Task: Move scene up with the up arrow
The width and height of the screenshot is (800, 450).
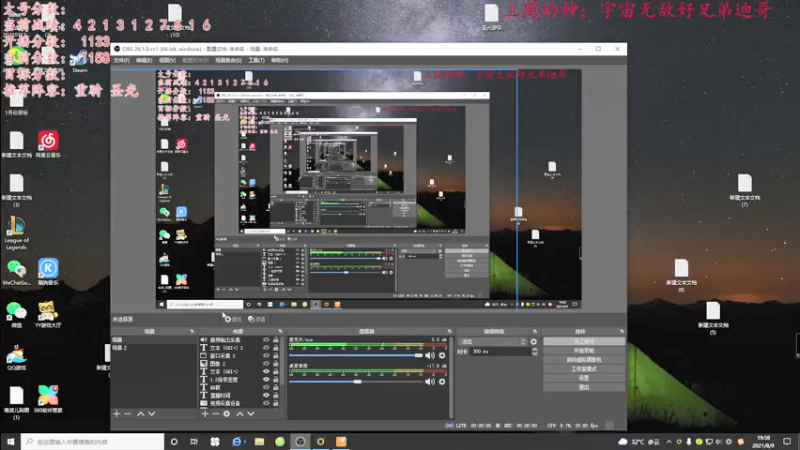Action: [141, 414]
